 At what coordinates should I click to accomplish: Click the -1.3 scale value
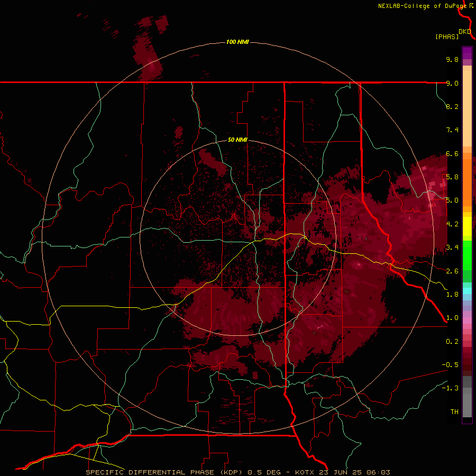450,388
